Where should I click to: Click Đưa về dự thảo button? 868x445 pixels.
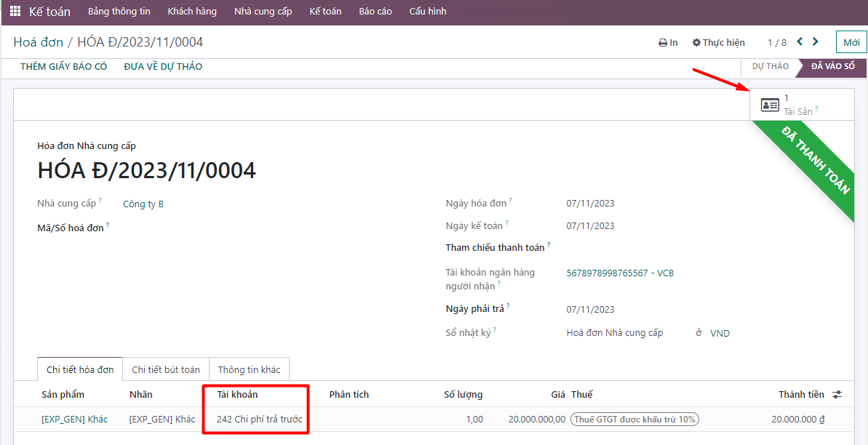click(163, 67)
